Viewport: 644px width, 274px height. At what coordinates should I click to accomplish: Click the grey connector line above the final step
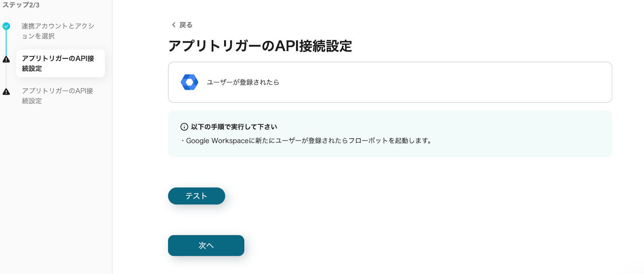6,76
